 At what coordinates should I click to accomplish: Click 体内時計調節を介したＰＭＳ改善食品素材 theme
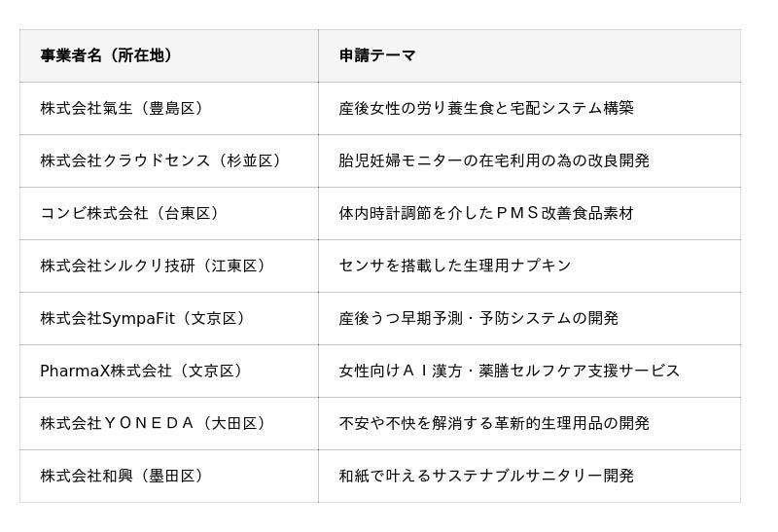[486, 213]
